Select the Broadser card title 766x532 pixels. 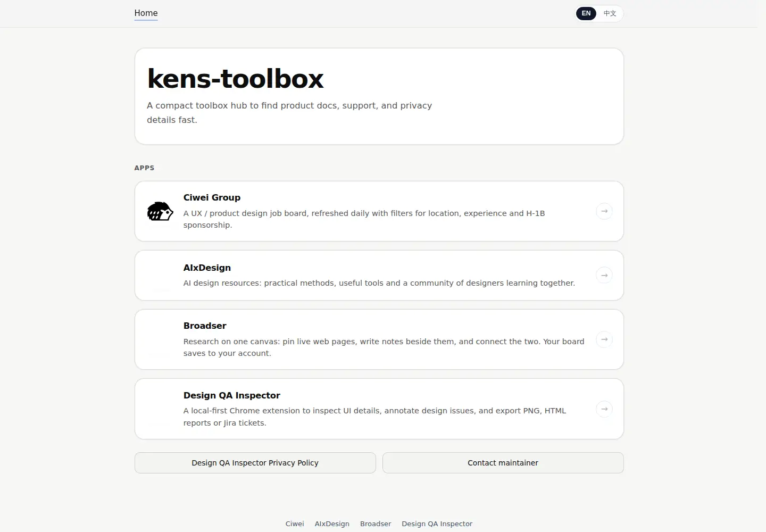[205, 326]
